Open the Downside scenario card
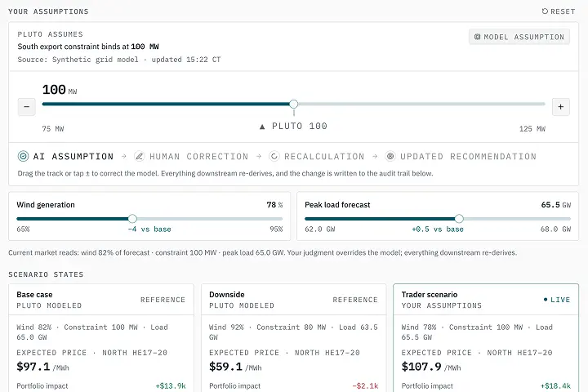The image size is (588, 392). (294, 337)
